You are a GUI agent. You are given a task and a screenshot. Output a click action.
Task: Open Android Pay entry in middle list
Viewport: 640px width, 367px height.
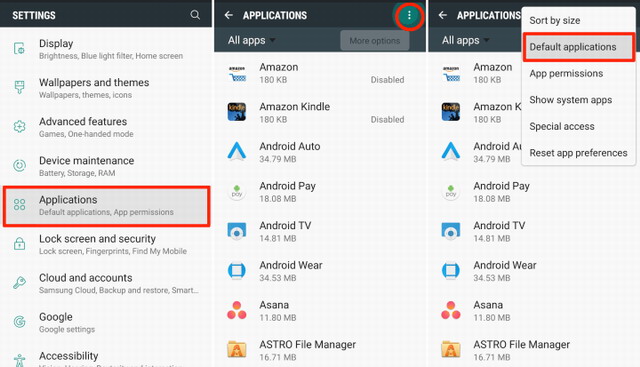point(320,191)
